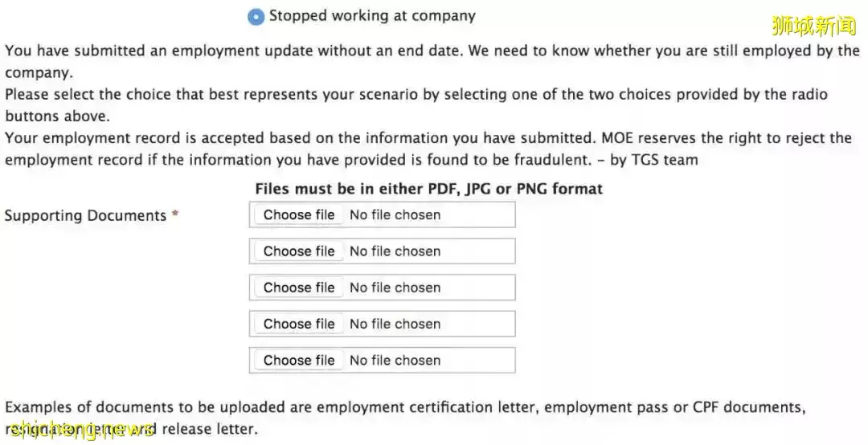
Task: Click the yellow Chinese watermark logo
Action: (813, 27)
